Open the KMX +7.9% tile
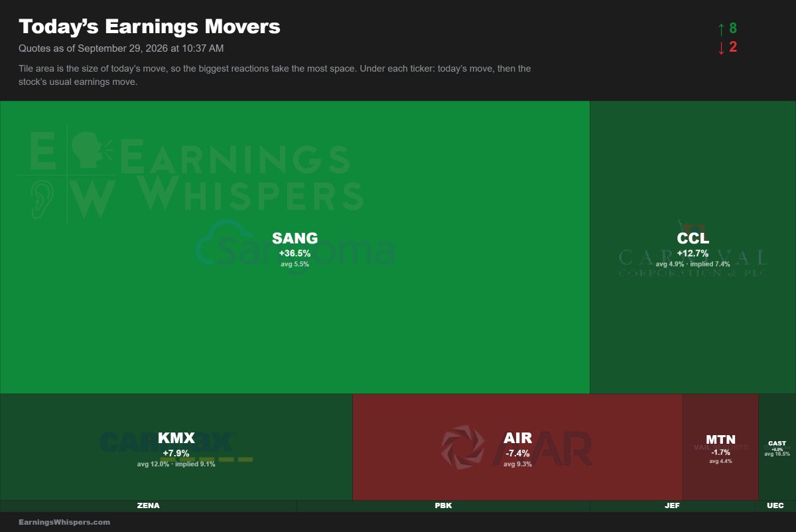796x532 pixels. click(x=176, y=447)
